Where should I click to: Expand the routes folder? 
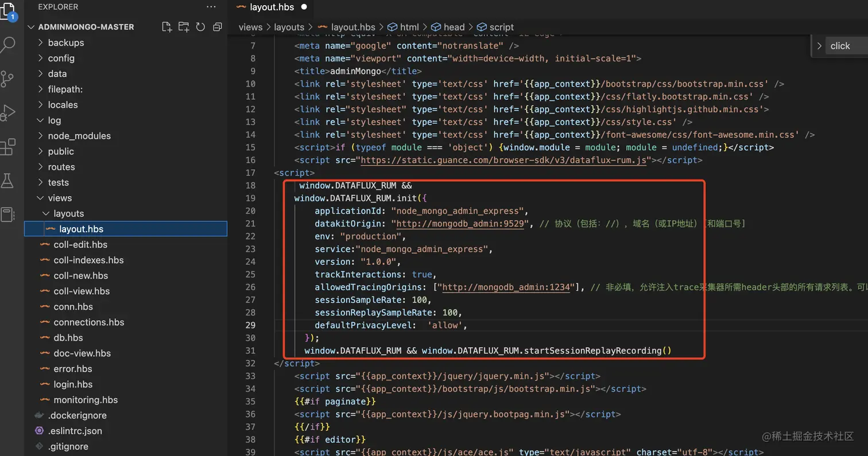click(126, 166)
